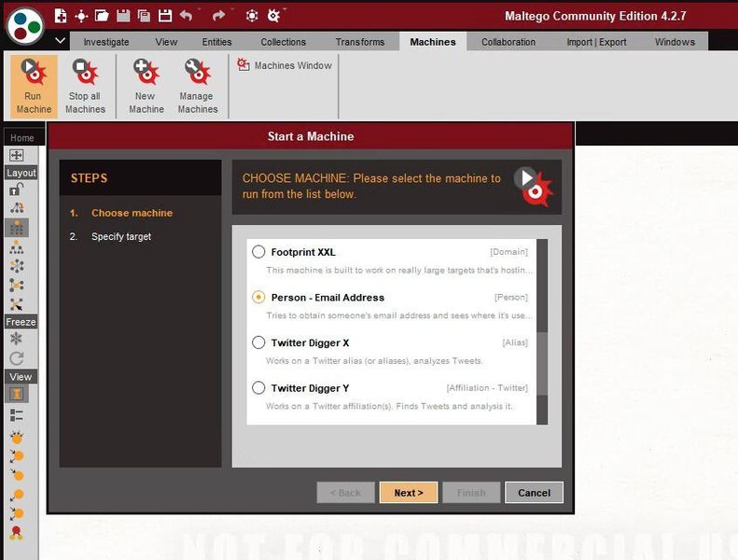The width and height of the screenshot is (738, 560).
Task: Click the [Alias] tag on Twitter Digger X
Action: pos(515,343)
